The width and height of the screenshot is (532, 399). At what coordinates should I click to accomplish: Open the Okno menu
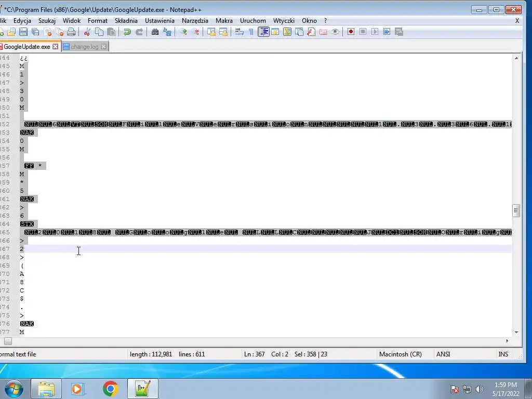pos(309,21)
